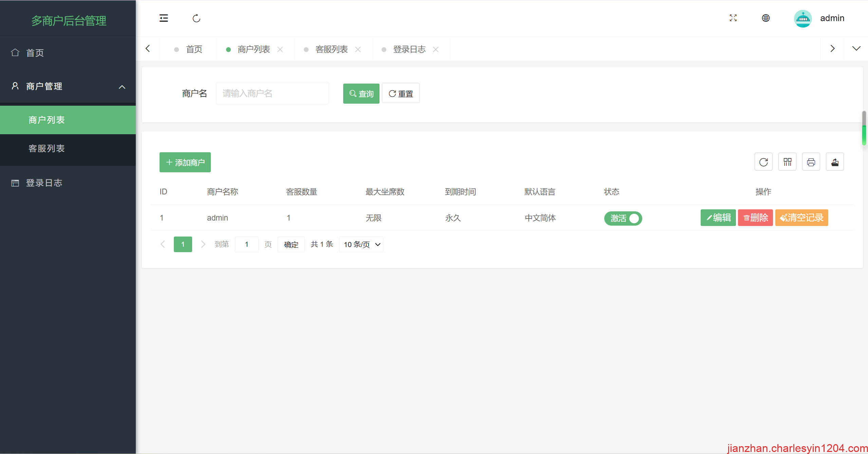Open 登录日志 in the sidebar
Image resolution: width=868 pixels, height=454 pixels.
68,183
